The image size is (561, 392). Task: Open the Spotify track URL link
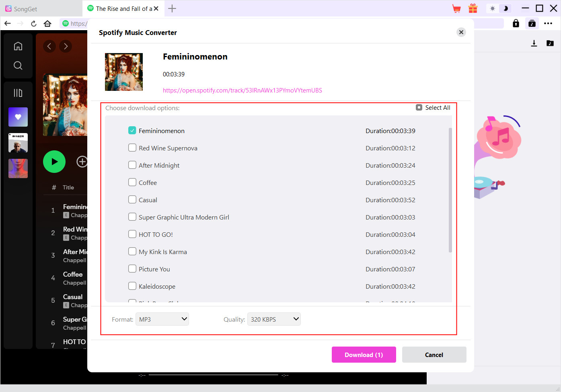tap(242, 90)
